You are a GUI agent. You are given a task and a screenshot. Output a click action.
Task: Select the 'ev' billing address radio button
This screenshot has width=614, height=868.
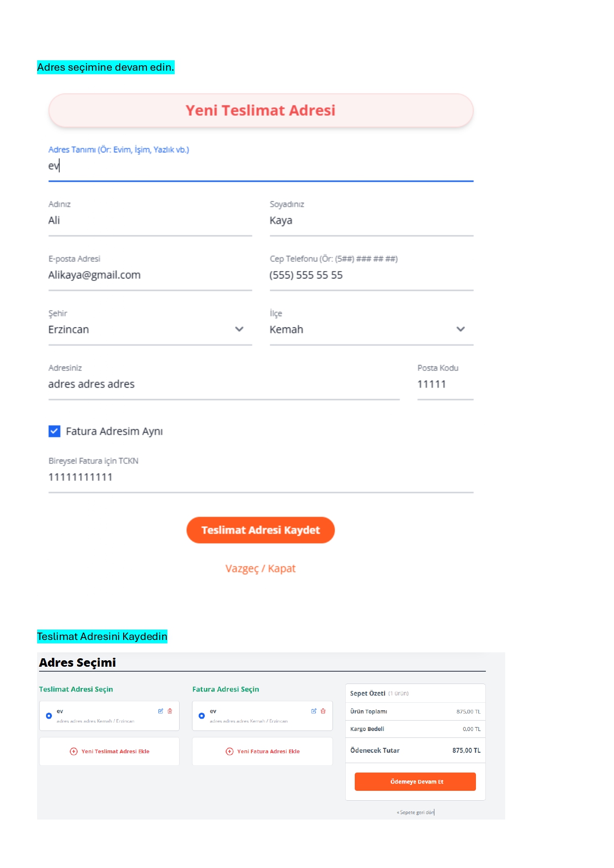pos(202,716)
